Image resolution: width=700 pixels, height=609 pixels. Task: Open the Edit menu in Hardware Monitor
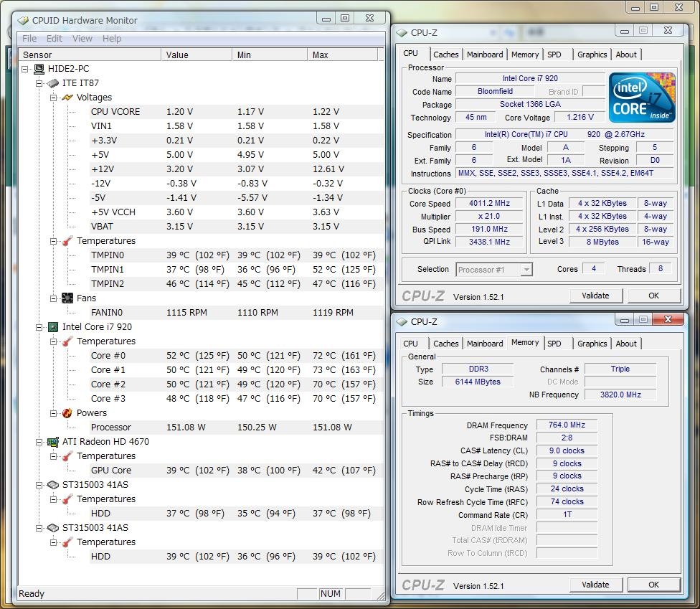[x=55, y=39]
